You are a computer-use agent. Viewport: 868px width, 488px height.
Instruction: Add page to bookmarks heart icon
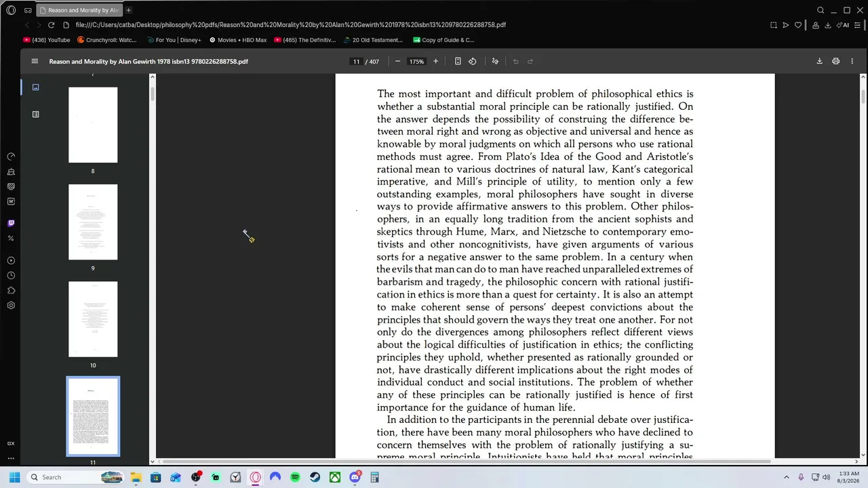798,25
